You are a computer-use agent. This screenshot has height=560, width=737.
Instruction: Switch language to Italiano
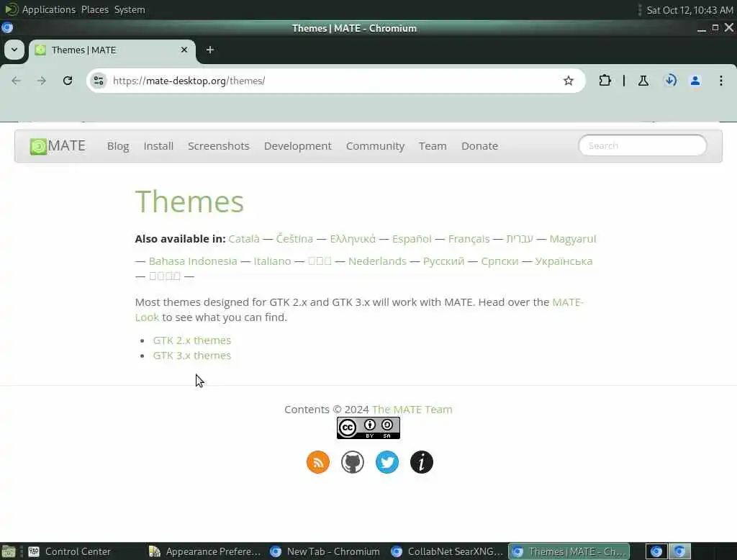[272, 261]
